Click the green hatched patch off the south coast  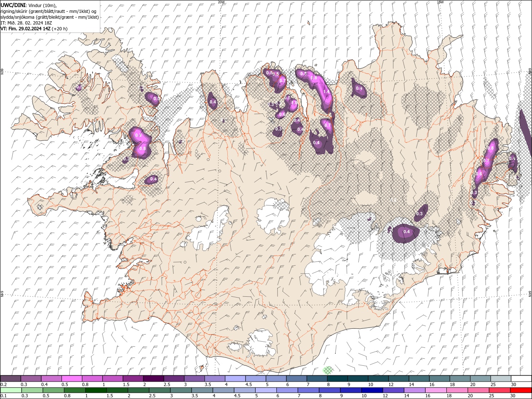pos(328,370)
